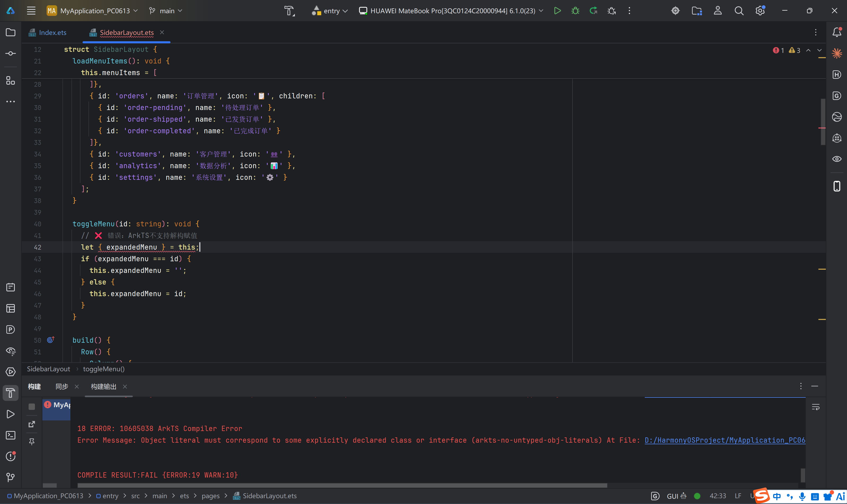The width and height of the screenshot is (847, 504).
Task: Open the Terminal tool window
Action: tap(11, 435)
